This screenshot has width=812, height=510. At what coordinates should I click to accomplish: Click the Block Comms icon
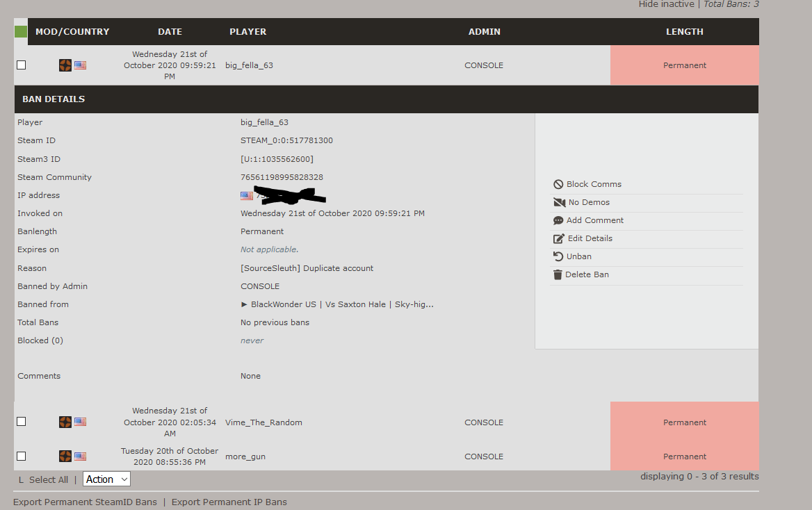click(558, 184)
